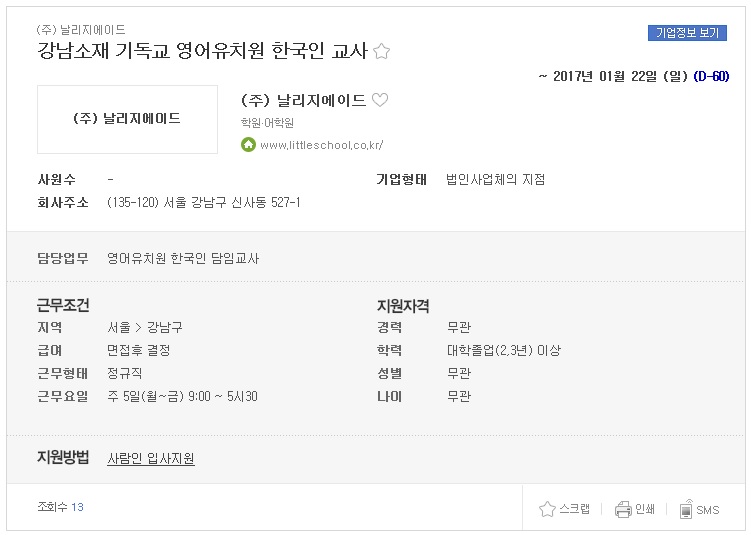
Task: Click the small company name above title
Action: pos(81,30)
